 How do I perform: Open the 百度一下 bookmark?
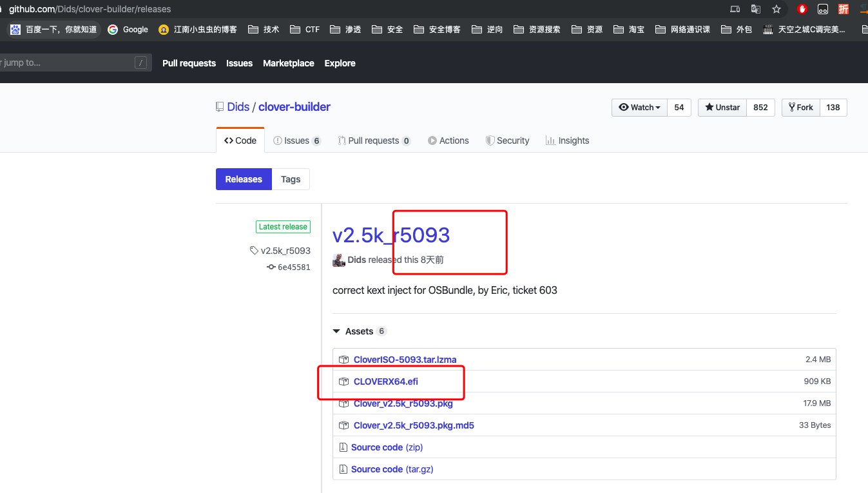[x=53, y=29]
